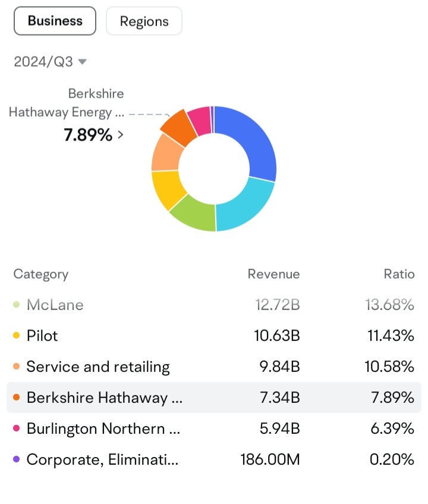428x504 pixels.
Task: Click the purple dot beside Corporate
Action: pyautogui.click(x=17, y=459)
